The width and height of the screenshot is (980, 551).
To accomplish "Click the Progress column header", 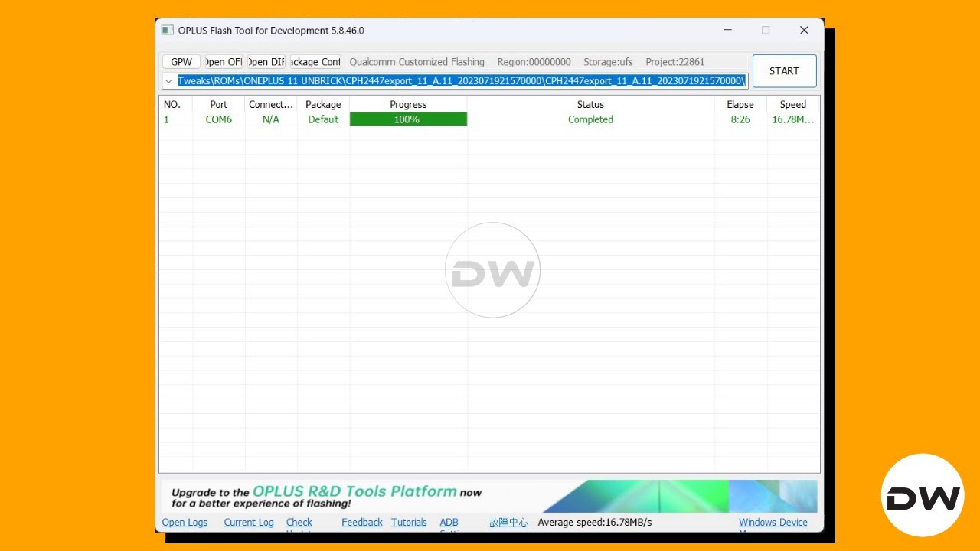I will [408, 104].
